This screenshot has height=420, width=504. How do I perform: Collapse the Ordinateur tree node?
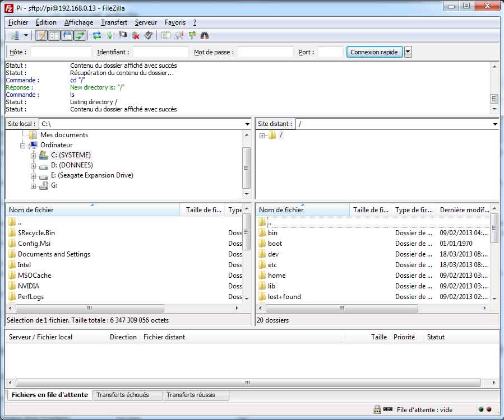point(22,146)
